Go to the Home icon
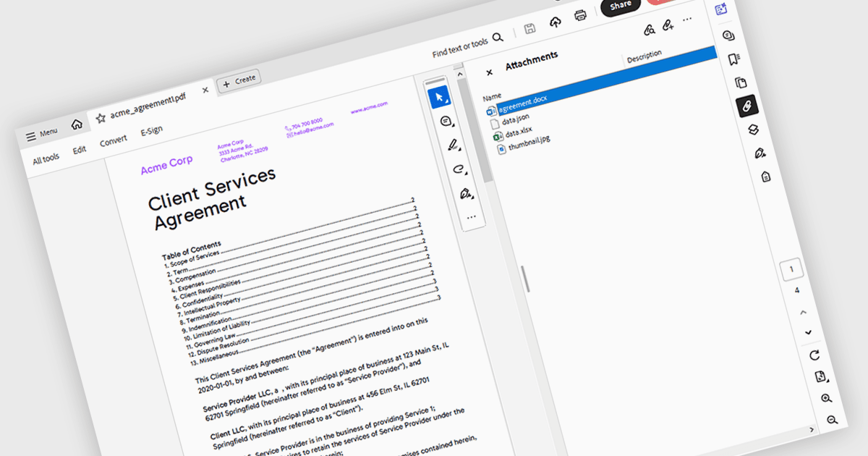 point(77,124)
